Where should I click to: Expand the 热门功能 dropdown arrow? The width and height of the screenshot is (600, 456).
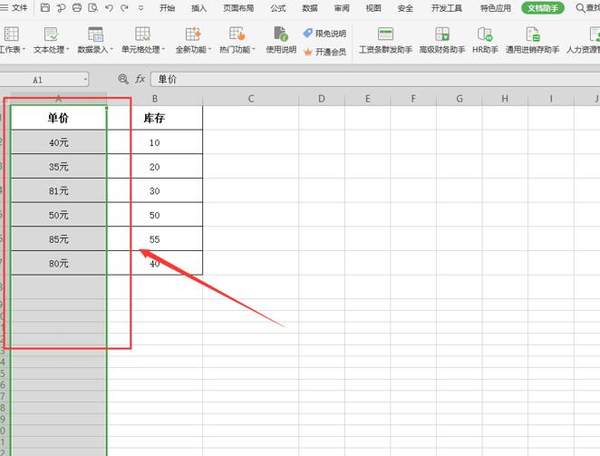(x=254, y=49)
